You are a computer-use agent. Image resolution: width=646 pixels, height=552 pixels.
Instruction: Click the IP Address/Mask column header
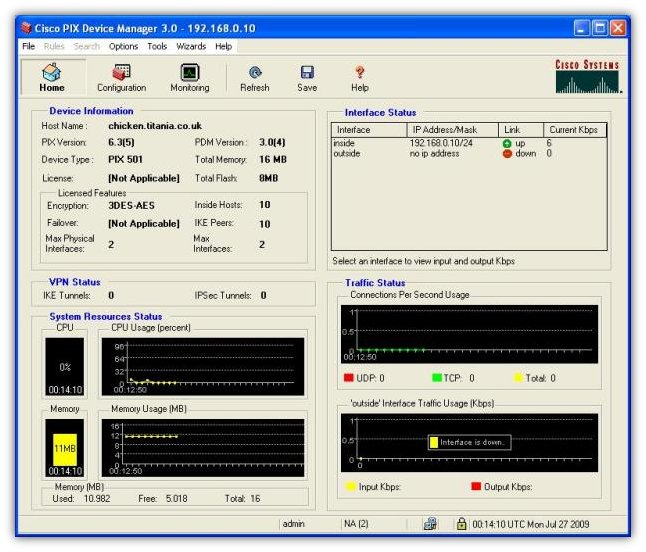tap(453, 130)
